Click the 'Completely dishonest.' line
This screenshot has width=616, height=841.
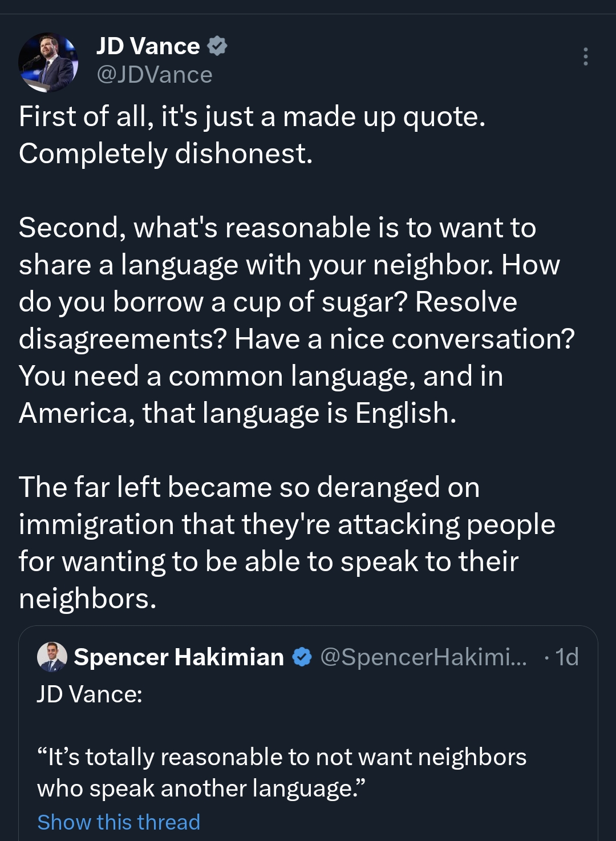coord(166,154)
